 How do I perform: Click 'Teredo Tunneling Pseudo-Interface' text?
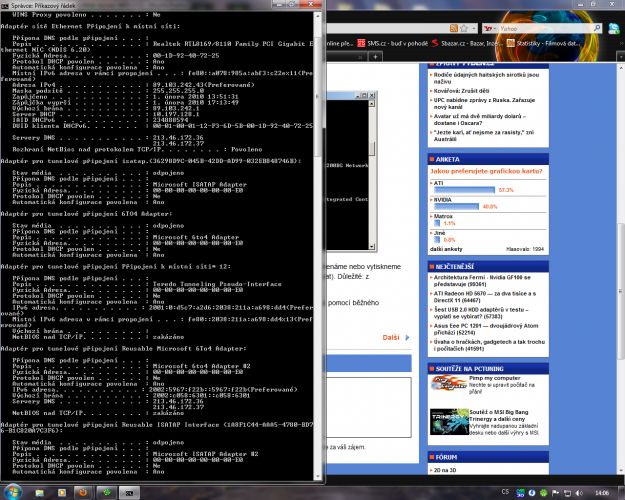point(217,284)
